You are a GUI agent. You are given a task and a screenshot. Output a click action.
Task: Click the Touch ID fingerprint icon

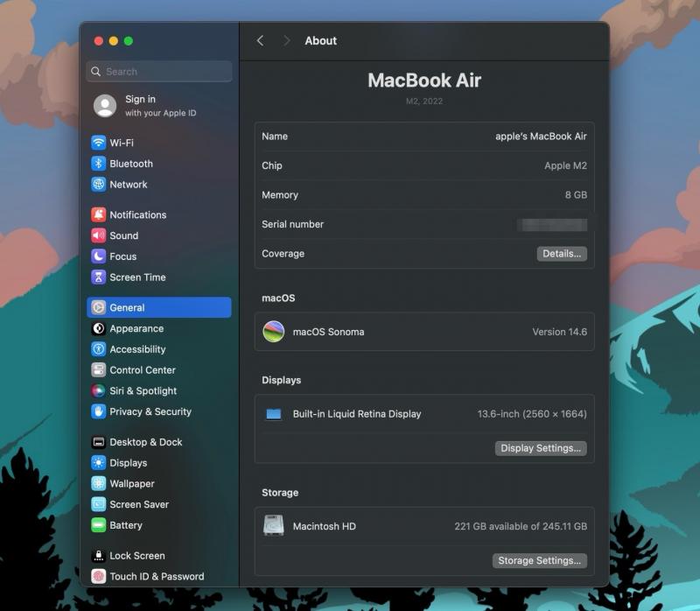(x=98, y=576)
